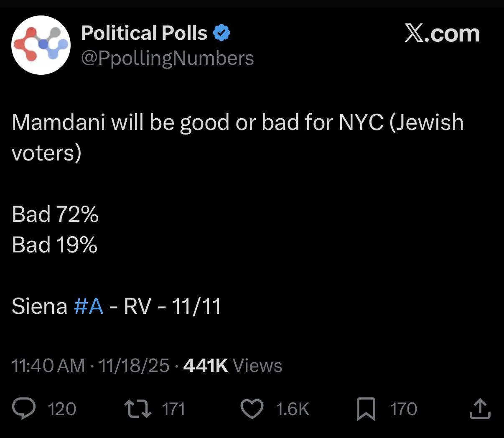Image resolution: width=504 pixels, height=438 pixels.
Task: Click the reply speech bubble icon
Action: click(x=24, y=408)
